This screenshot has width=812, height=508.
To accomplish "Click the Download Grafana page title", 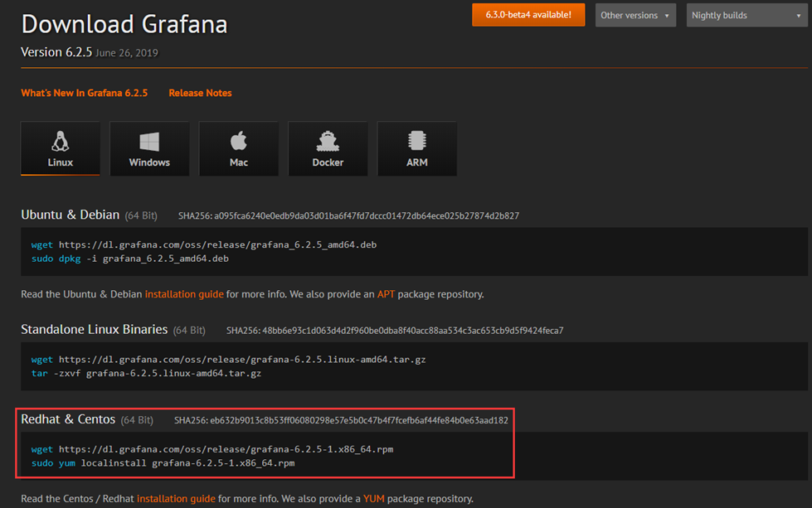I will [x=124, y=24].
